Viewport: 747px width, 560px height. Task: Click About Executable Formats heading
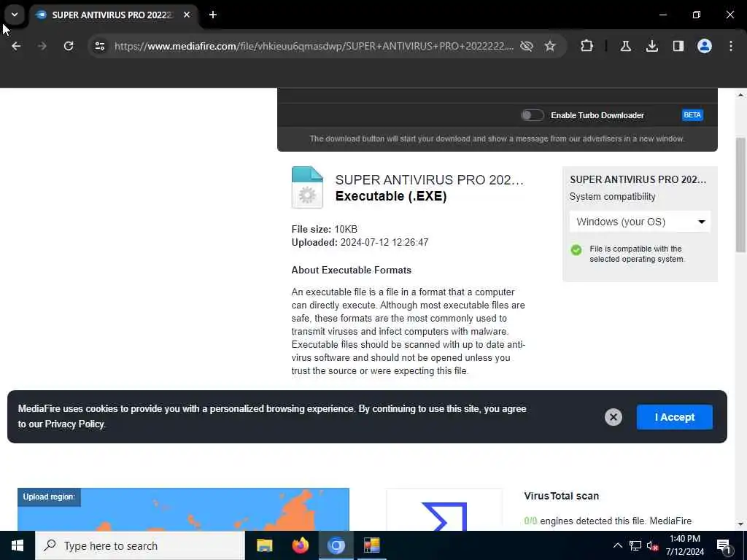tap(351, 270)
